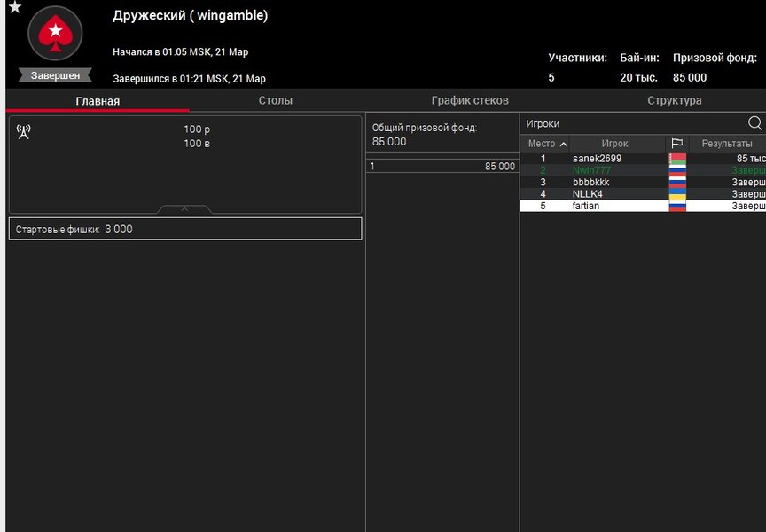Collapse the tournament info panel using the chevron

click(184, 210)
